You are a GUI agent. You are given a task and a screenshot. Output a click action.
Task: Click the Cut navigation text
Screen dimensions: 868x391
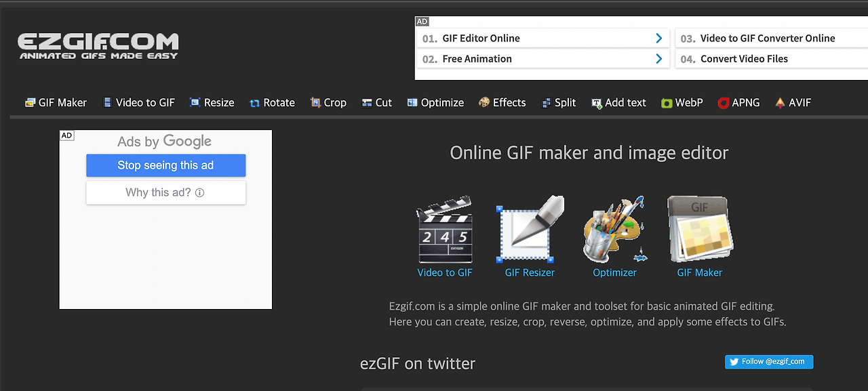(384, 103)
